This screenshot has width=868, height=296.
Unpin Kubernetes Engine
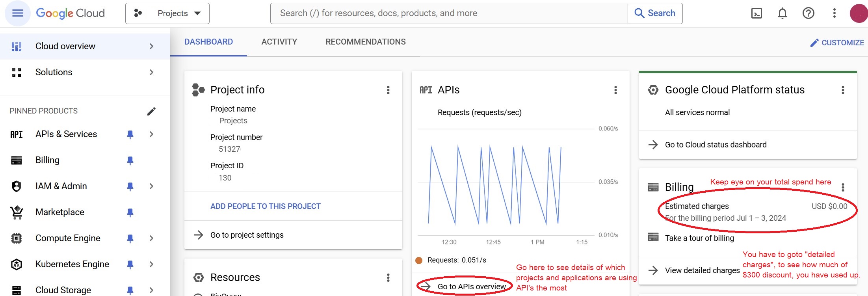(x=130, y=265)
